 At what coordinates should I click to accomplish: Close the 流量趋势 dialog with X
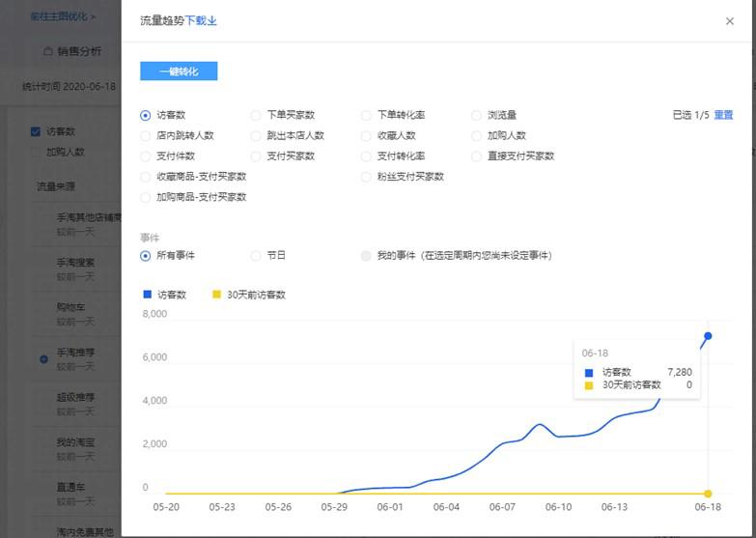[730, 21]
